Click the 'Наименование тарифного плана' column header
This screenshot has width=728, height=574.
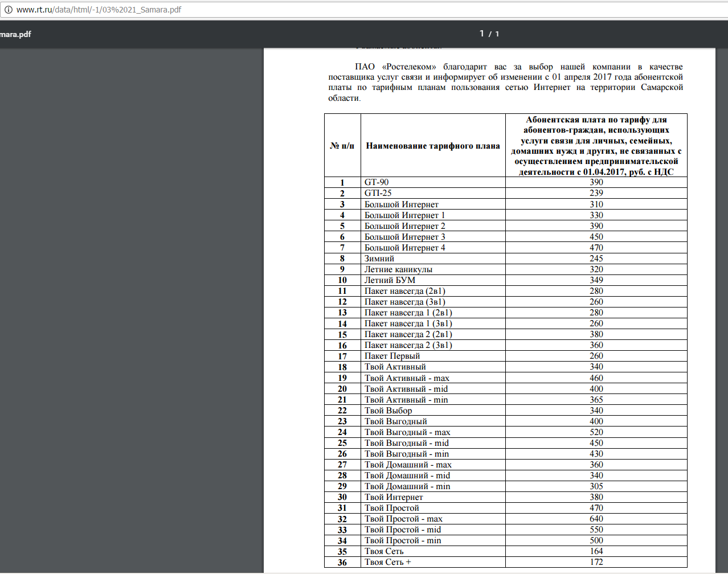pos(433,146)
